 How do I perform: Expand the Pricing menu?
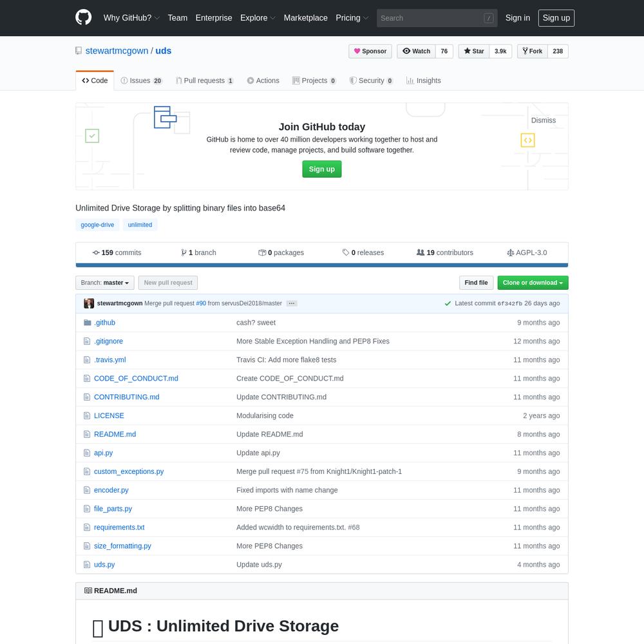pyautogui.click(x=352, y=18)
